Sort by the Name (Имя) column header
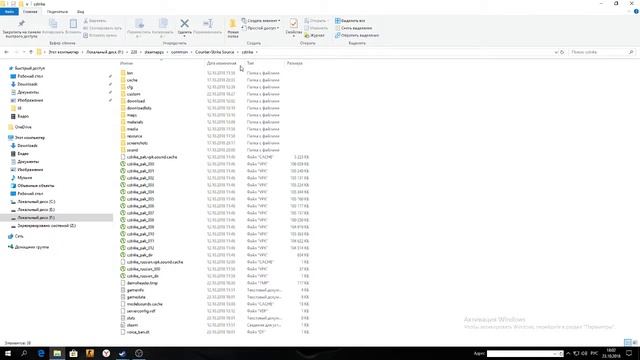 [127, 63]
